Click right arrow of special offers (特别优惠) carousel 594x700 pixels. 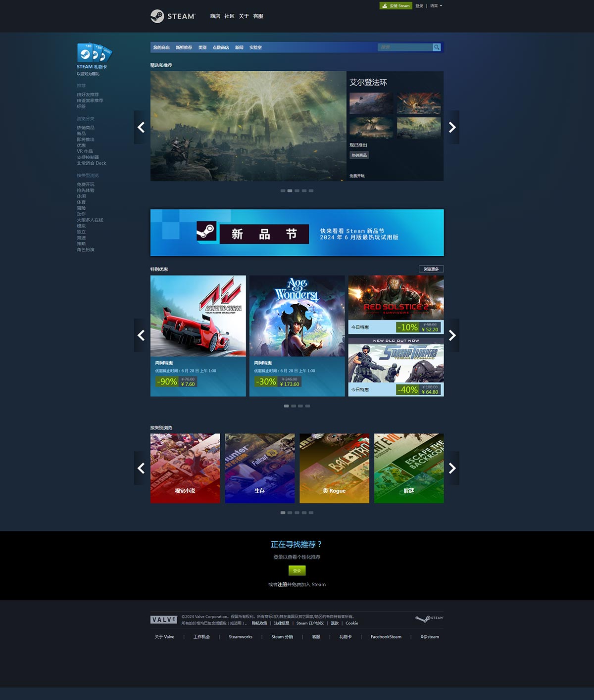pyautogui.click(x=452, y=335)
